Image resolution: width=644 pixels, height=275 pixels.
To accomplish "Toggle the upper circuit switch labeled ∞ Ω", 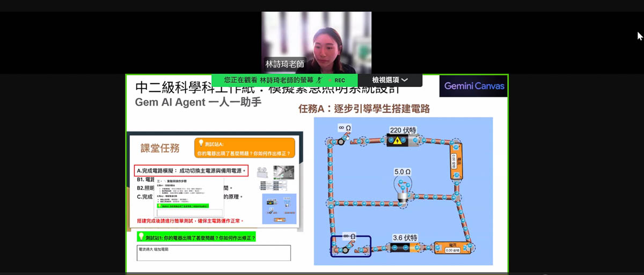I will click(344, 141).
